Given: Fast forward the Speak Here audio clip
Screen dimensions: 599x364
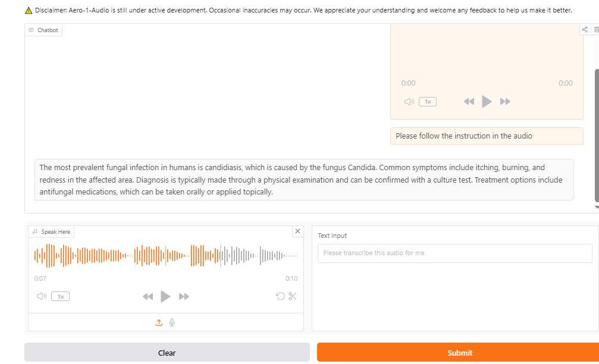Looking at the screenshot, I should point(184,296).
